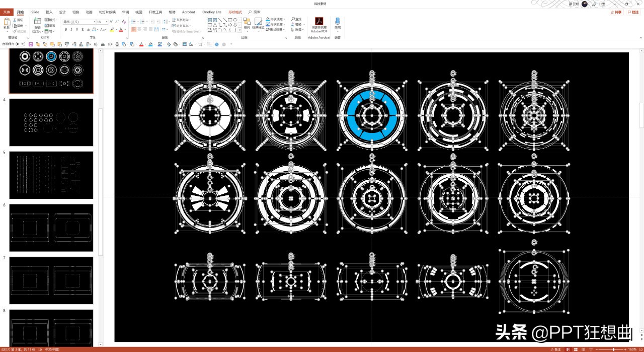Click the Find (查找) magnifier icon
Viewport: 644px width, 352px height.
(293, 19)
